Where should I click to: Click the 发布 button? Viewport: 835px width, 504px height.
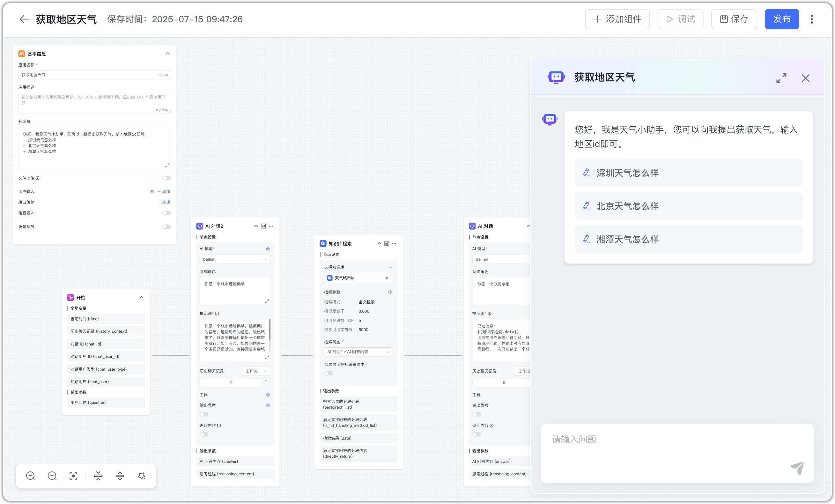(x=781, y=19)
